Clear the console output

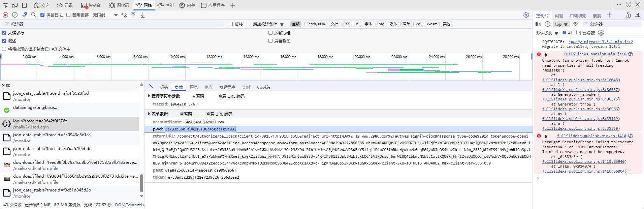pos(548,24)
